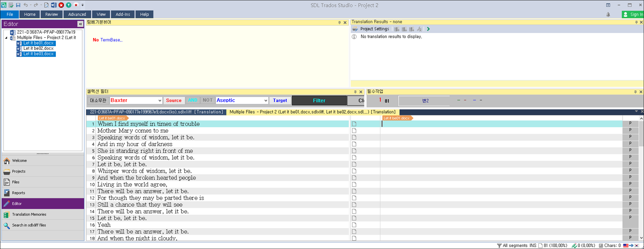Switch to the Advanced ribbon tab
This screenshot has height=249, width=644.
pyautogui.click(x=77, y=14)
